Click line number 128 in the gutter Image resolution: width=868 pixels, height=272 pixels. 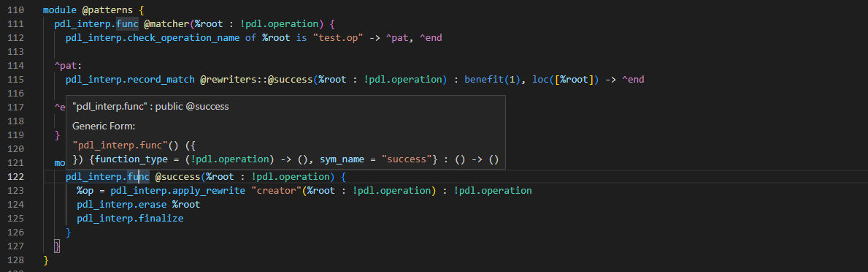coord(15,260)
